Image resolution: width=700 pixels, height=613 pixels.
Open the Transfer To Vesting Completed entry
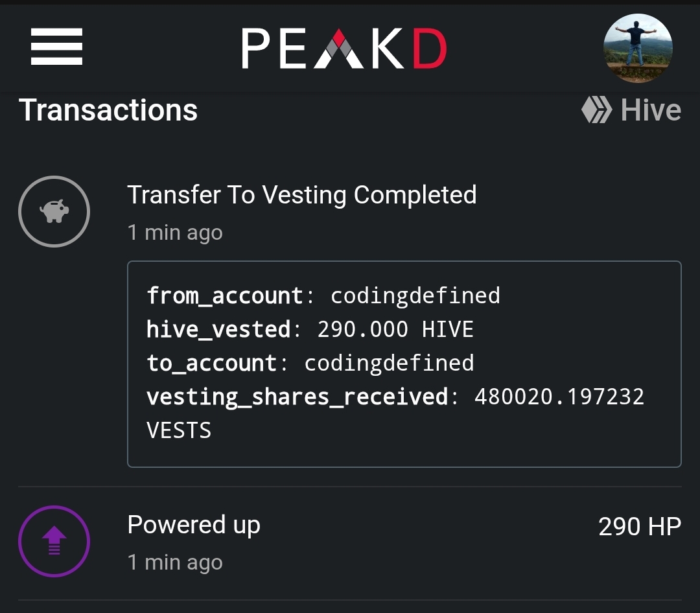click(301, 195)
